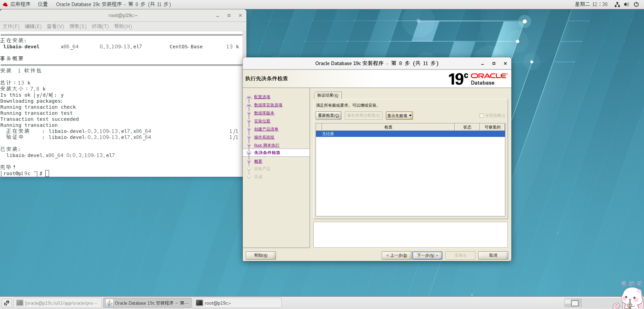The height and width of the screenshot is (309, 644).
Task: Go to the 创建产品清单 installer step
Action: pos(266,129)
